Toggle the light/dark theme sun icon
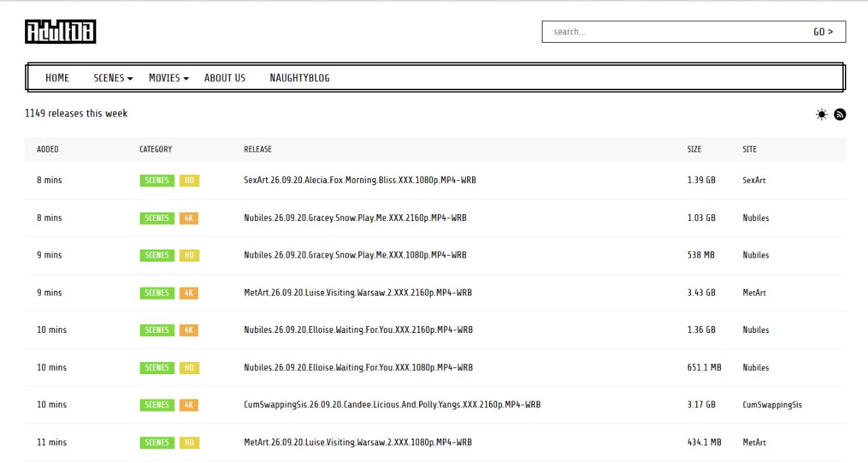The width and height of the screenshot is (868, 463). [x=822, y=115]
